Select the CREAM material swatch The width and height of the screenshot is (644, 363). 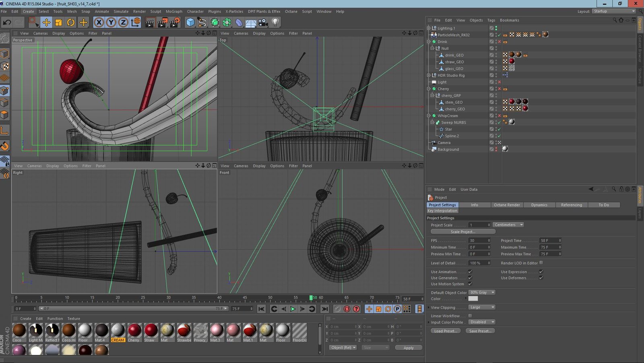pos(118,330)
